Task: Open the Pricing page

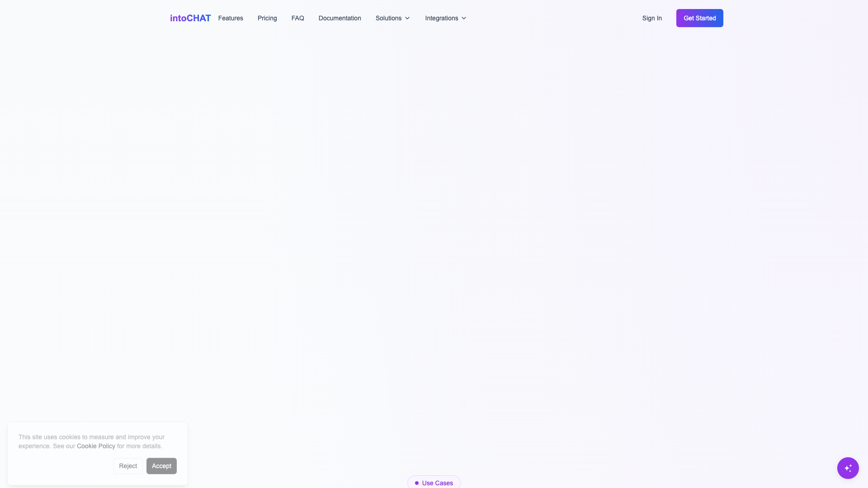Action: (267, 18)
